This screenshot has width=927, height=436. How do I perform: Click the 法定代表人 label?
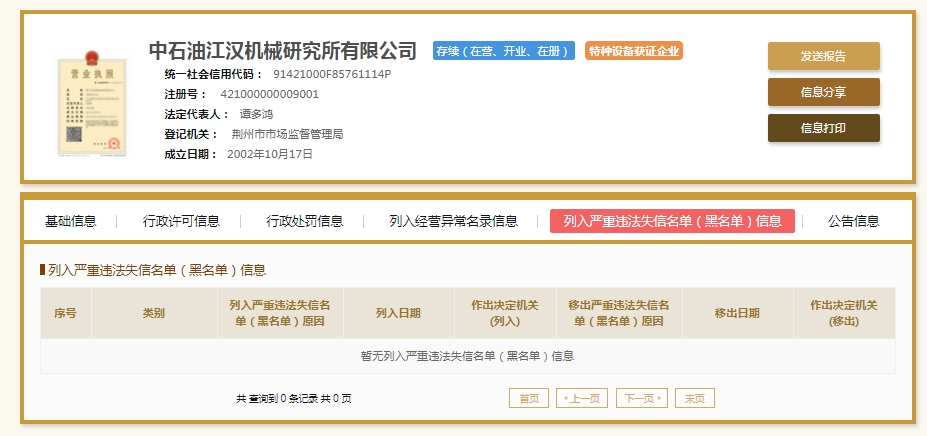click(x=196, y=114)
